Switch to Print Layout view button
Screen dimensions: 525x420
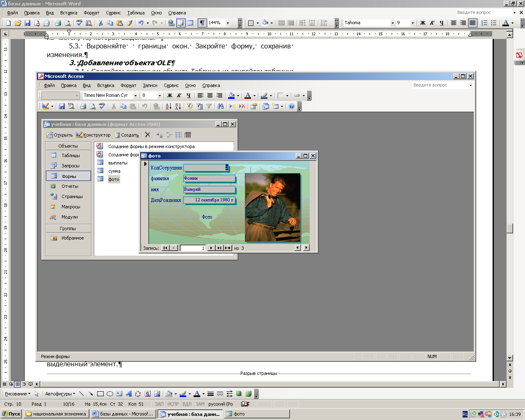coord(17,384)
